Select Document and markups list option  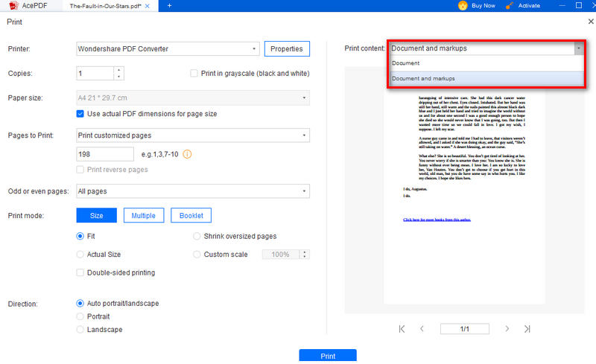[x=487, y=78]
